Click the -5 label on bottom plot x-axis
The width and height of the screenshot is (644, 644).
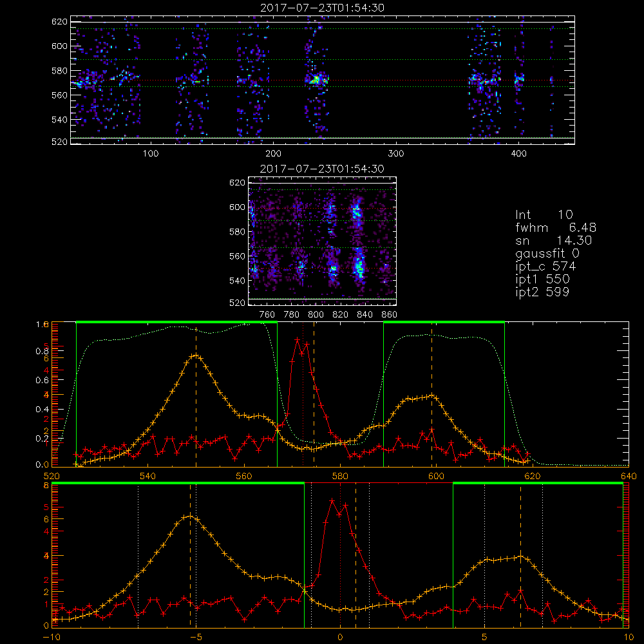click(196, 637)
